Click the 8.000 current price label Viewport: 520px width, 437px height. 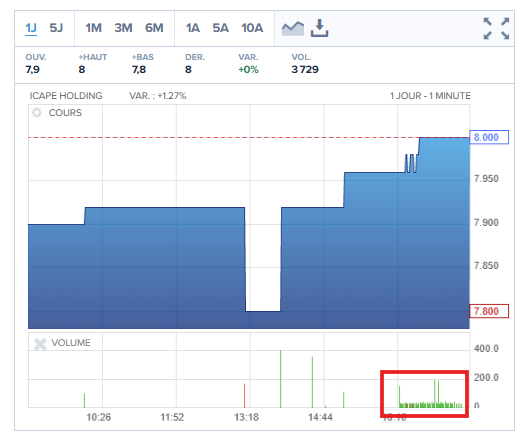point(489,137)
